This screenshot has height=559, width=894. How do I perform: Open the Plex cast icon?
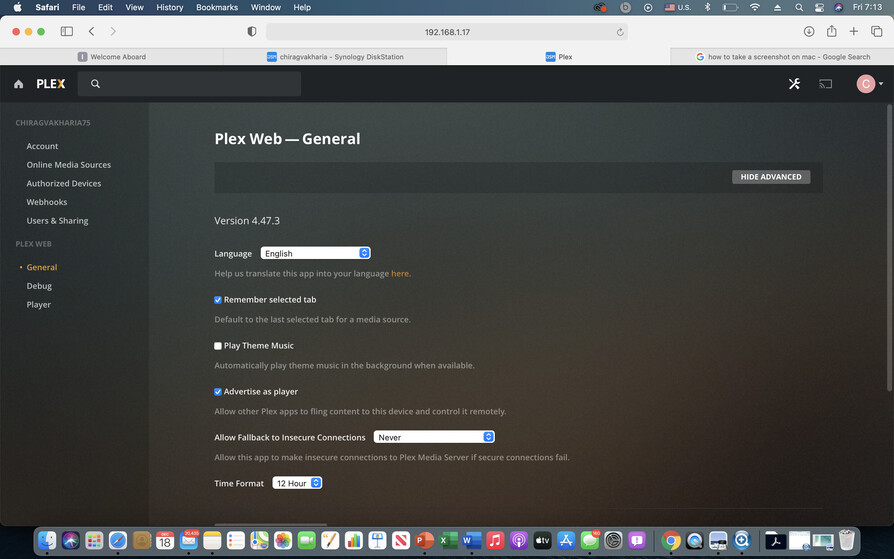click(826, 84)
